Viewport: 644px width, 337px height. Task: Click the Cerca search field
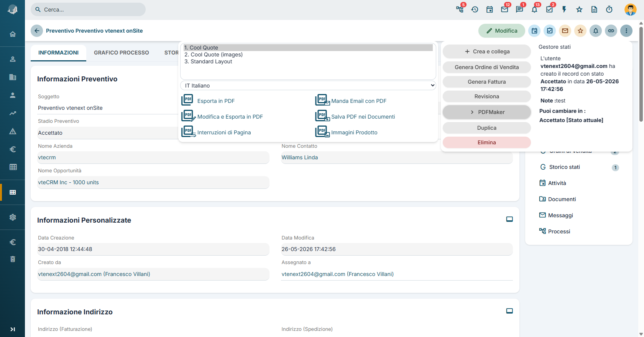(88, 10)
